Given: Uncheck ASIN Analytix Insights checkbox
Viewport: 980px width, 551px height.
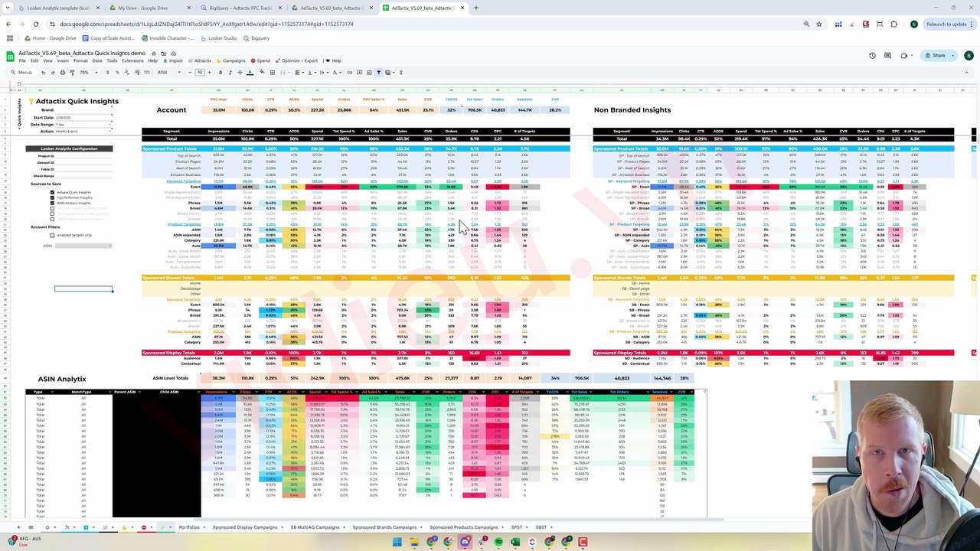Looking at the screenshot, I should [x=52, y=203].
